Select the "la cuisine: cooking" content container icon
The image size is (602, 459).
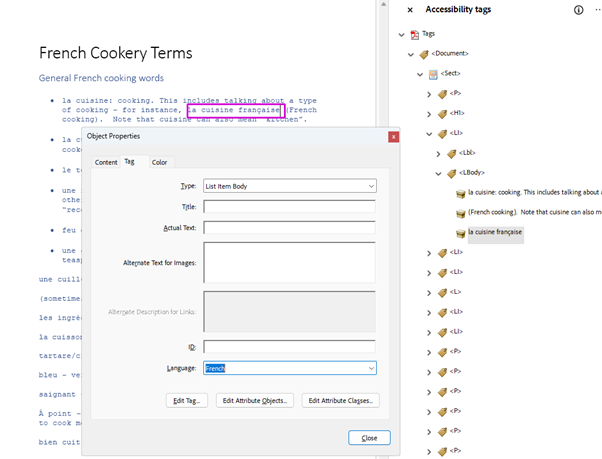pyautogui.click(x=461, y=194)
